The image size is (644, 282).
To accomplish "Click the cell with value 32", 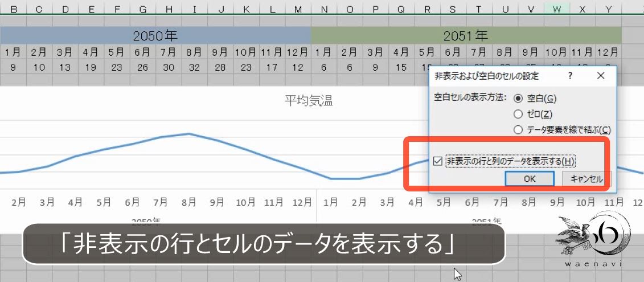I will tap(194, 67).
